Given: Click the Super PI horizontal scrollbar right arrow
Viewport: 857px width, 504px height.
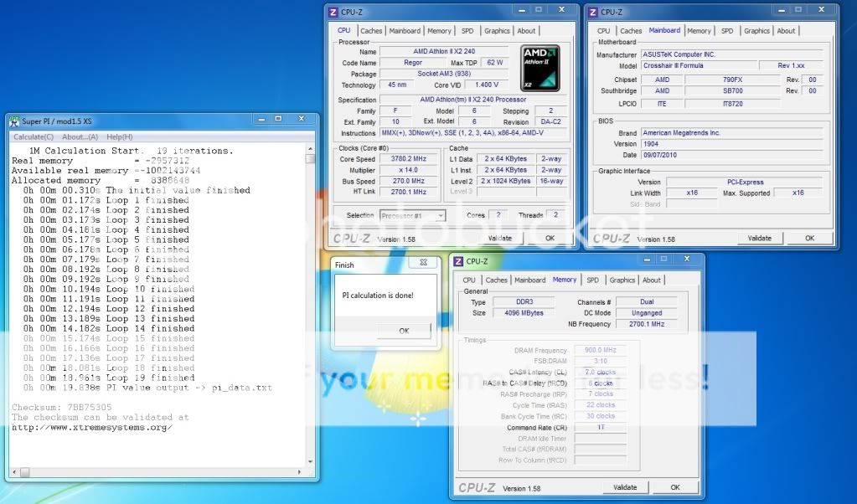Looking at the screenshot, I should (300, 472).
